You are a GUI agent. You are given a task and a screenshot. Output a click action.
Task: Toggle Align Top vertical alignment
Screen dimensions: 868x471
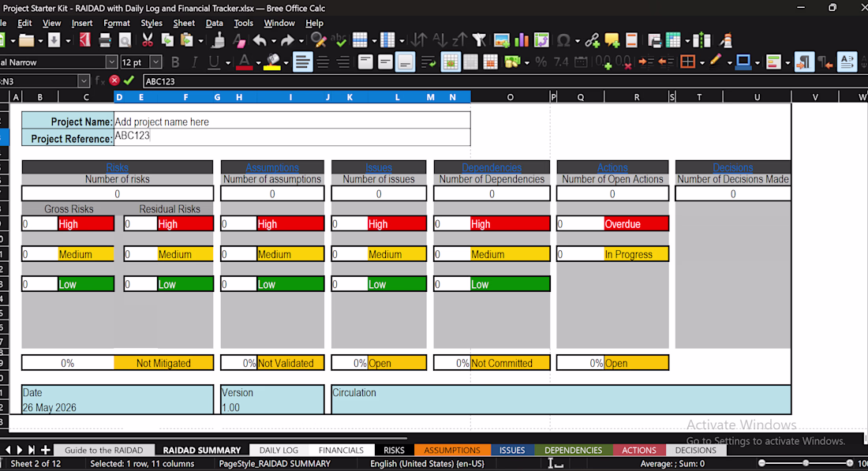(365, 62)
